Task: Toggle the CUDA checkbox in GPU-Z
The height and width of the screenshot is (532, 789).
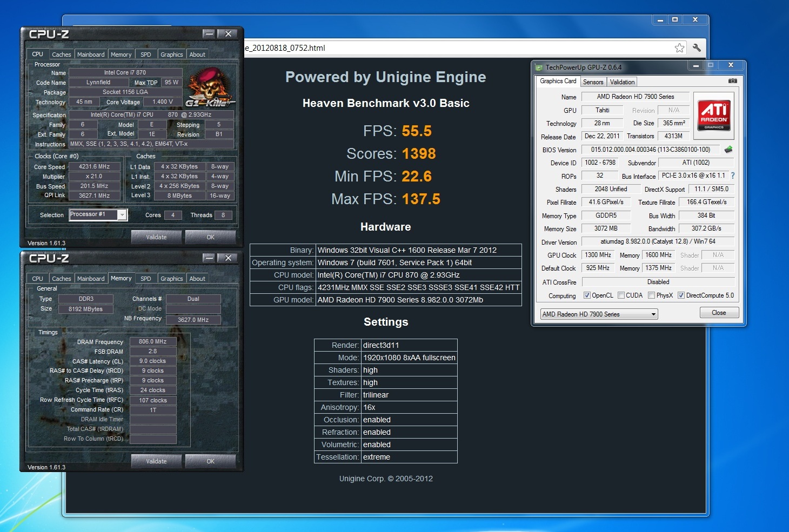Action: (621, 295)
